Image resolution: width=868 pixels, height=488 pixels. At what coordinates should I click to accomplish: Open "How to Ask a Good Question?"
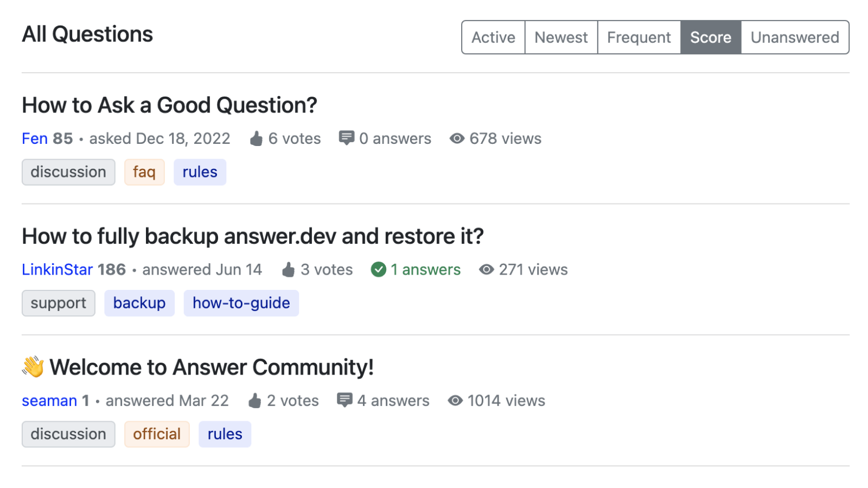[169, 105]
